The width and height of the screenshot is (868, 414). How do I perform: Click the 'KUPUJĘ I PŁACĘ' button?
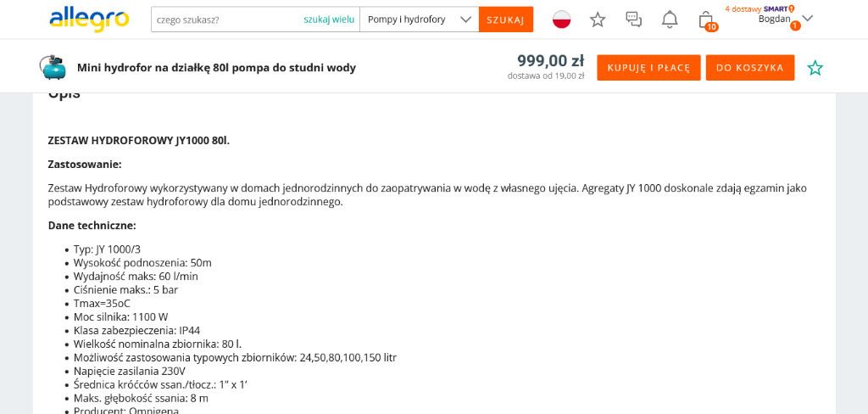[648, 68]
